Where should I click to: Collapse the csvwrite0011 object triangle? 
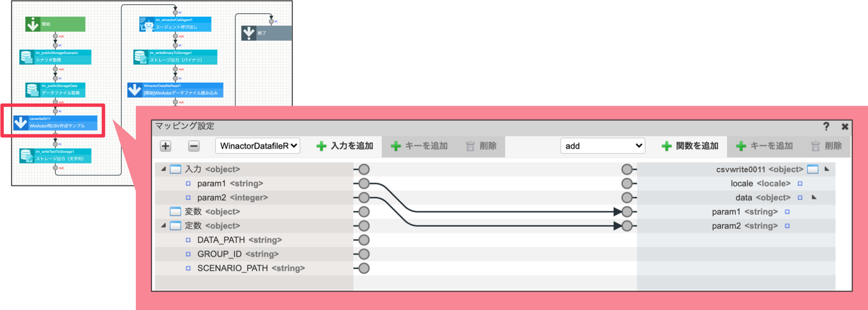pos(827,169)
